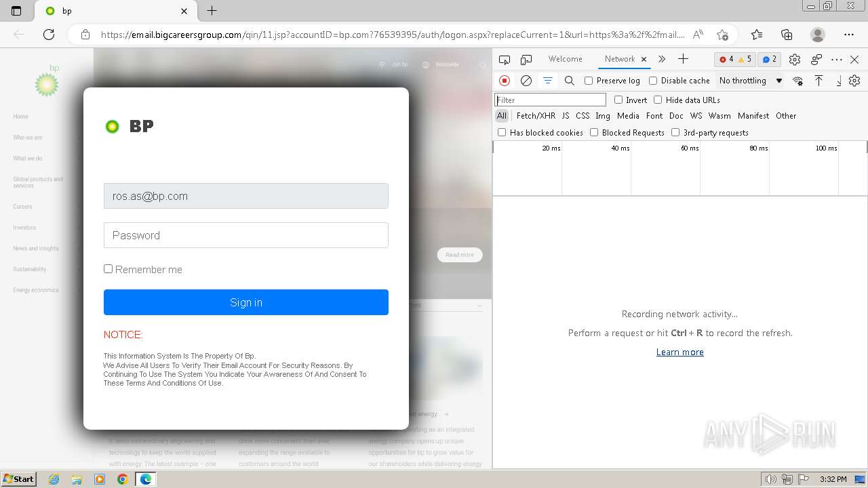868x488 pixels.
Task: Toggle device emulation icon in DevTools
Action: [526, 60]
